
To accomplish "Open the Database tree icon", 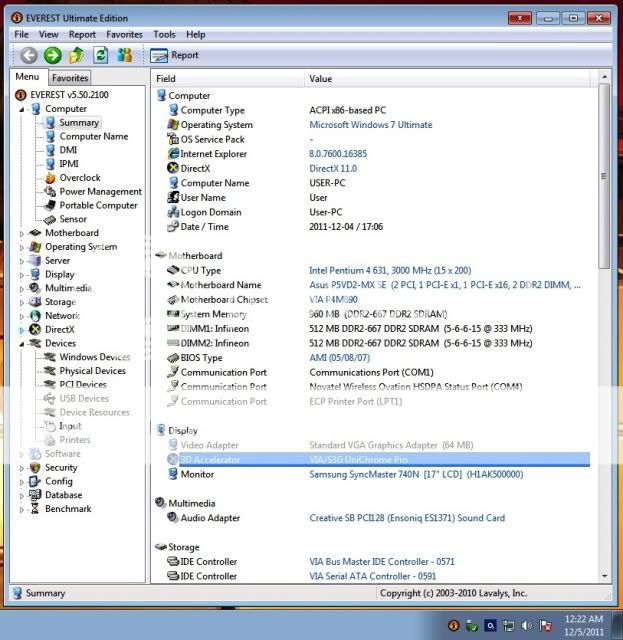I will [x=35, y=495].
